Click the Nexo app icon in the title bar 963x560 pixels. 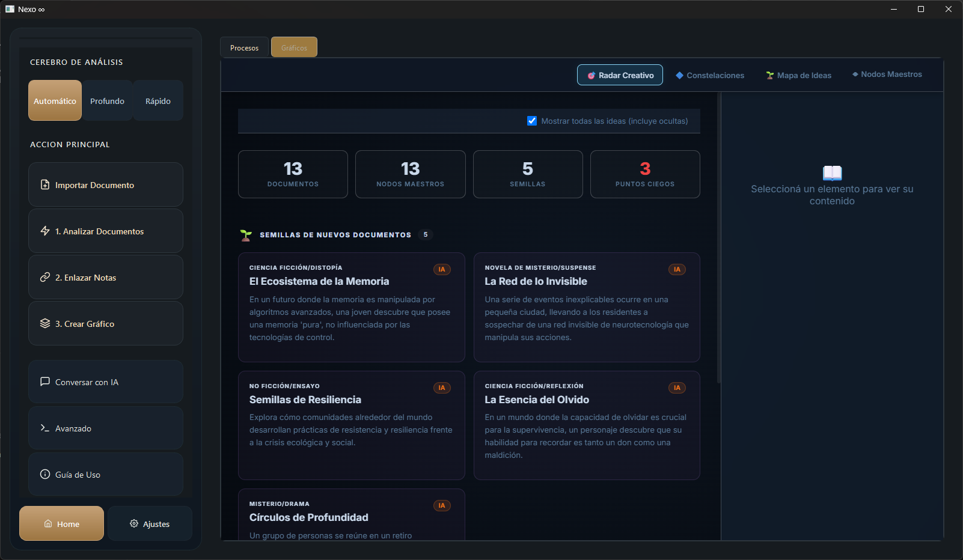pyautogui.click(x=10, y=9)
